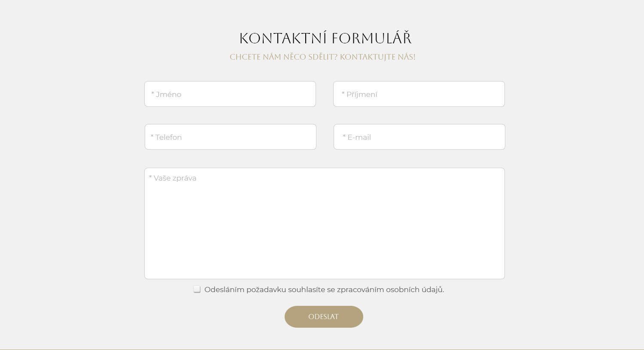
Task: Click the consent text about osobních údajů
Action: pyautogui.click(x=324, y=290)
